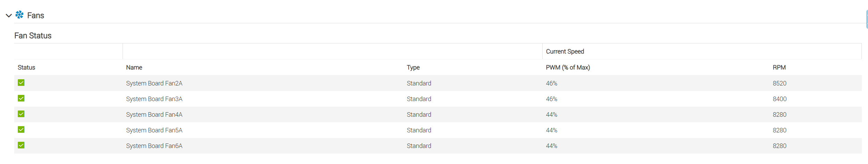Click the Current Speed group header
The image size is (868, 164).
(565, 51)
